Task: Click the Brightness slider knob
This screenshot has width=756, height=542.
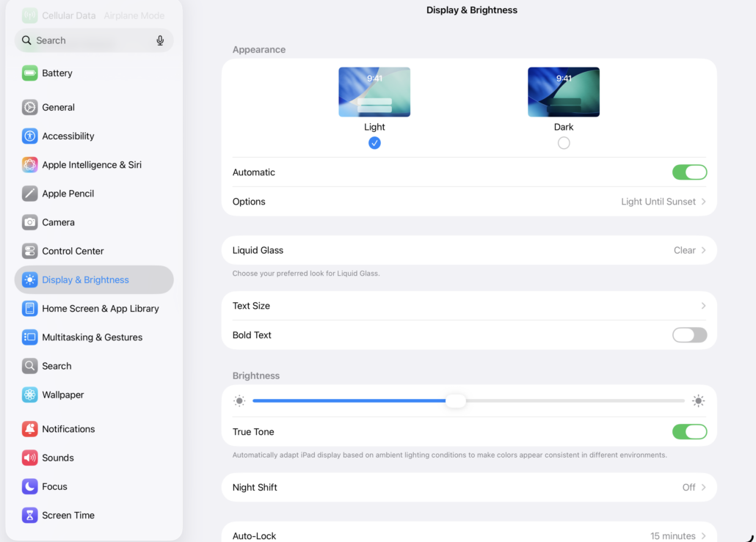Action: pos(456,401)
